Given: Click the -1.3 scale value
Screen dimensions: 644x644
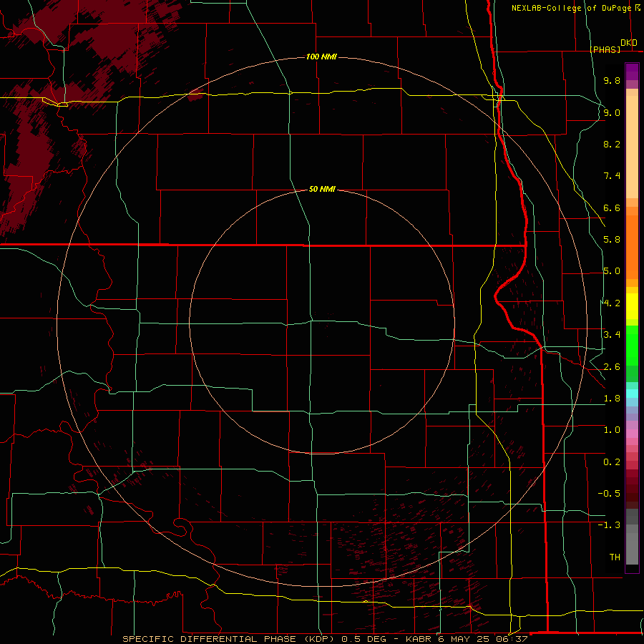Looking at the screenshot, I should point(609,525).
